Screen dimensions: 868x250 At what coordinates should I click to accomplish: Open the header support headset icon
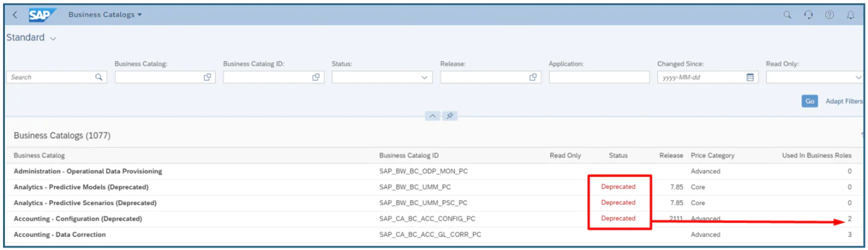pos(809,15)
